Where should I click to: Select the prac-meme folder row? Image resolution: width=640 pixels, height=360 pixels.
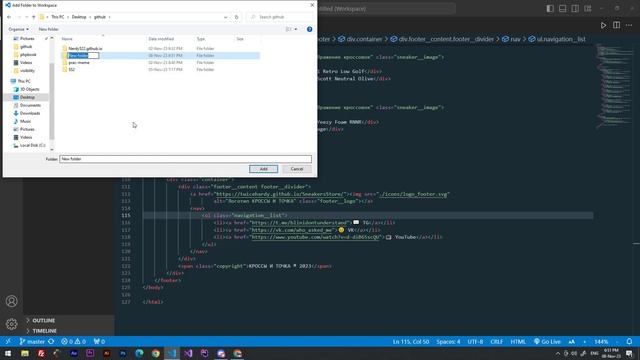[x=160, y=62]
